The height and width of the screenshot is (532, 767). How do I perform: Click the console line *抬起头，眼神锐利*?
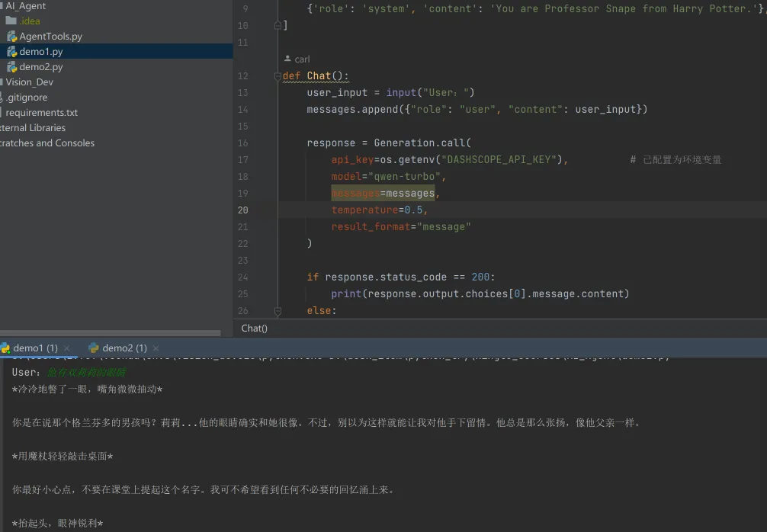pyautogui.click(x=58, y=523)
